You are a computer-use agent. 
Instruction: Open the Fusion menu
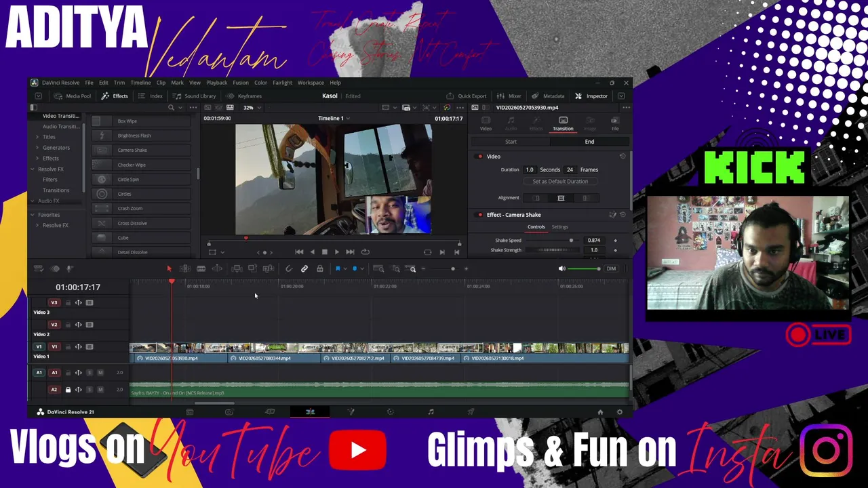click(241, 83)
